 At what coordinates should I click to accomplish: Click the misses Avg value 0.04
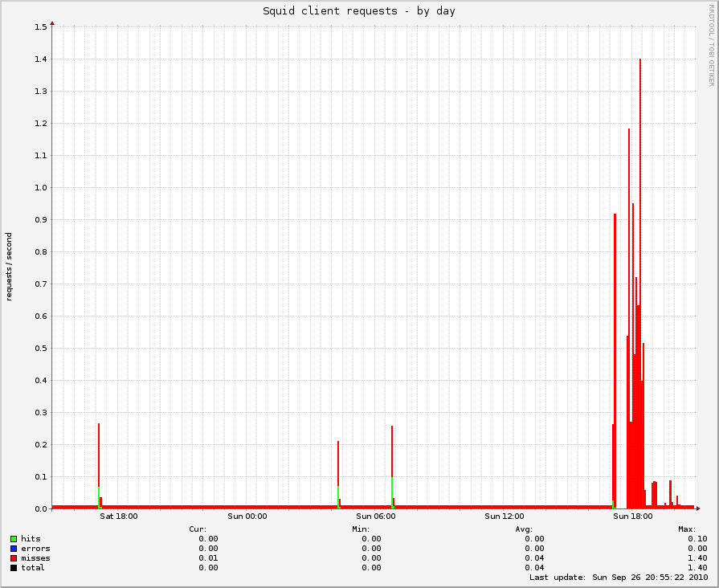point(535,558)
